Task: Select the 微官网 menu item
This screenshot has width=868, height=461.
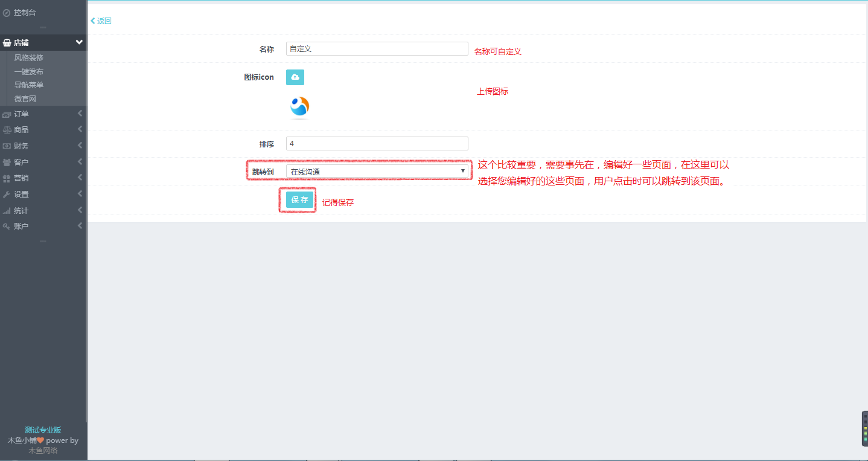Action: coord(25,98)
